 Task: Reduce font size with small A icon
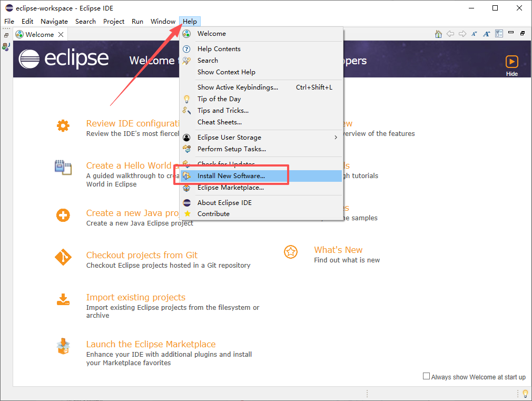474,34
